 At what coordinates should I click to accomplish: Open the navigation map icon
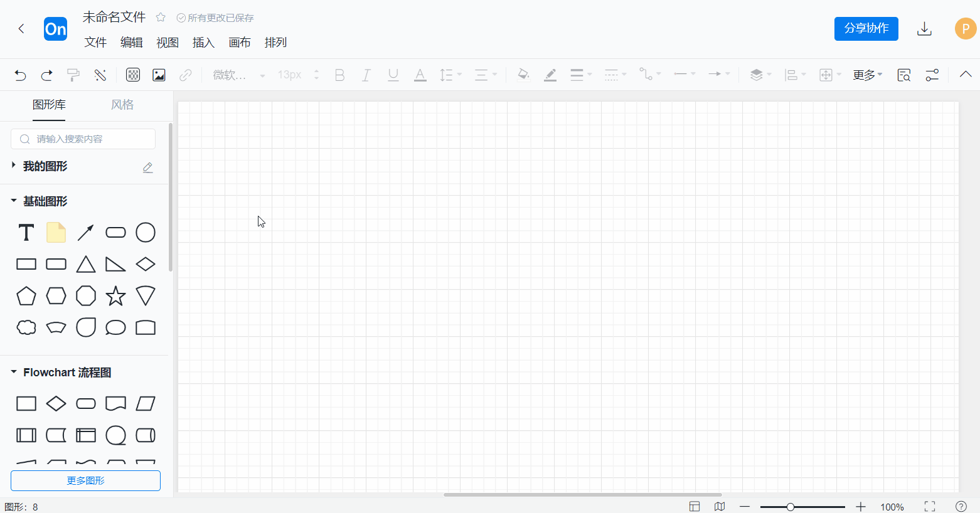click(x=720, y=506)
